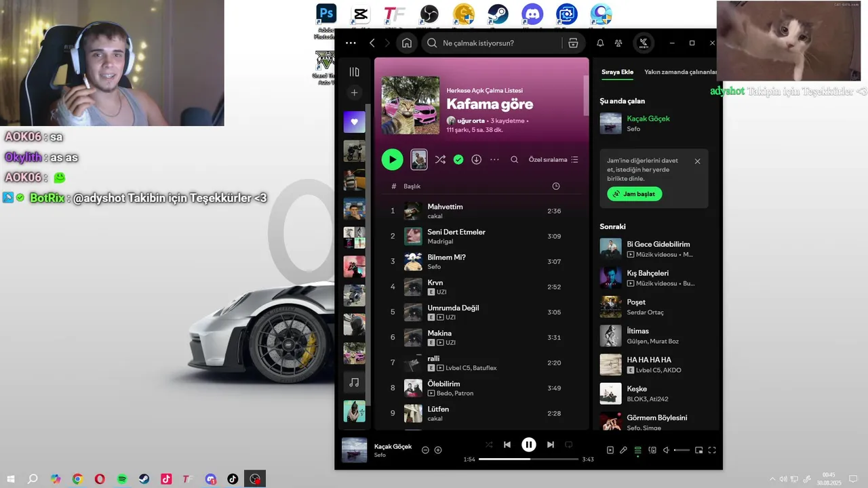Toggle shuffle in the playlist header
868x488 pixels.
(440, 159)
